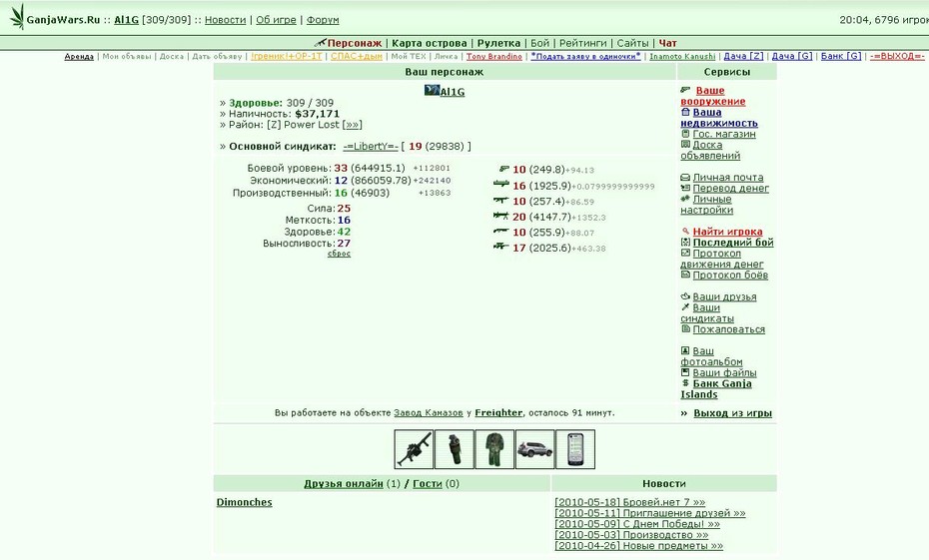The image size is (929, 560).
Task: Open Протокол движения денег link
Action: click(x=721, y=259)
